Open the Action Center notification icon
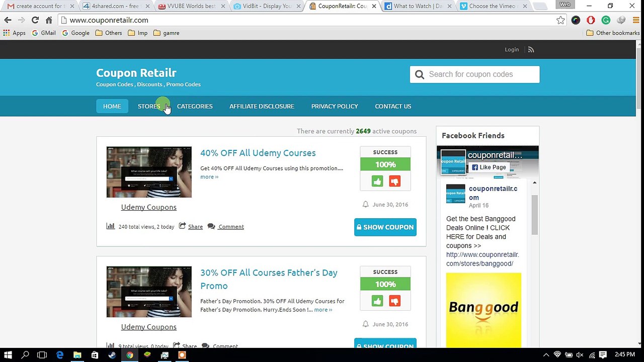The width and height of the screenshot is (644, 362). [x=603, y=355]
